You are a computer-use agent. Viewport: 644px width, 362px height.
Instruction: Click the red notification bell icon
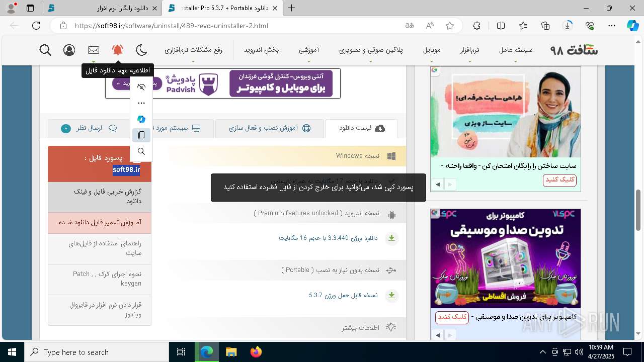[117, 50]
